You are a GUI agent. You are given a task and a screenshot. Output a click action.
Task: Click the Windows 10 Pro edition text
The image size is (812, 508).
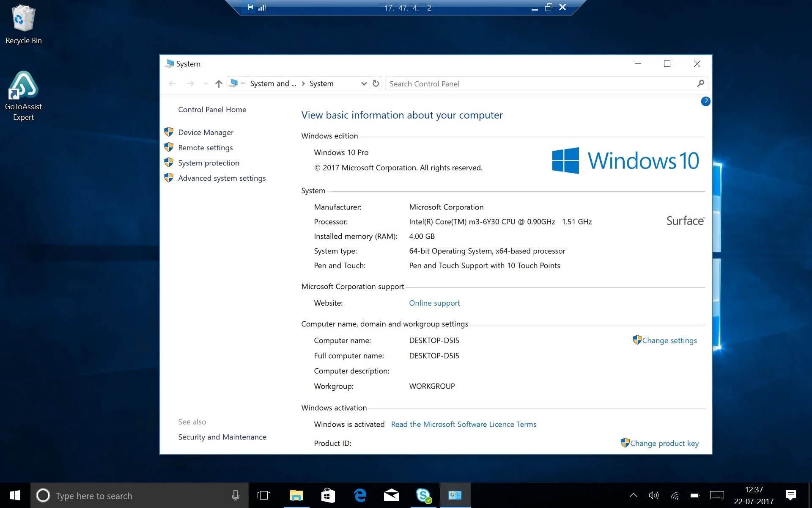(341, 152)
